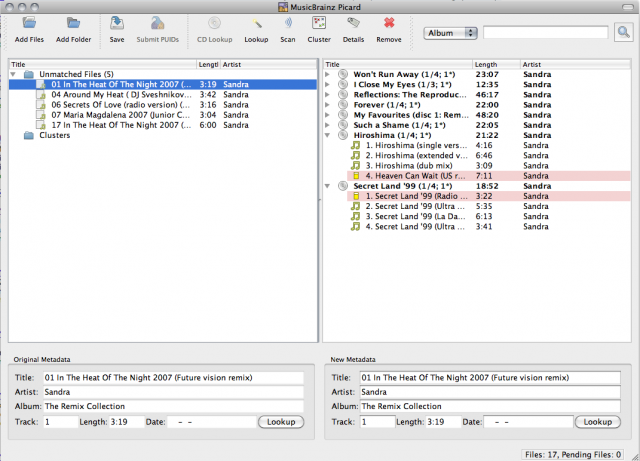Image resolution: width=640 pixels, height=461 pixels.
Task: Select 06 Secrets Of Love (radio version) file
Action: pos(163,105)
